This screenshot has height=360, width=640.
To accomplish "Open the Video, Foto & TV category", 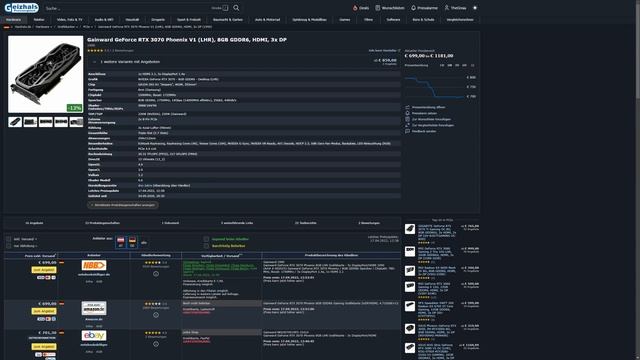I will [70, 20].
